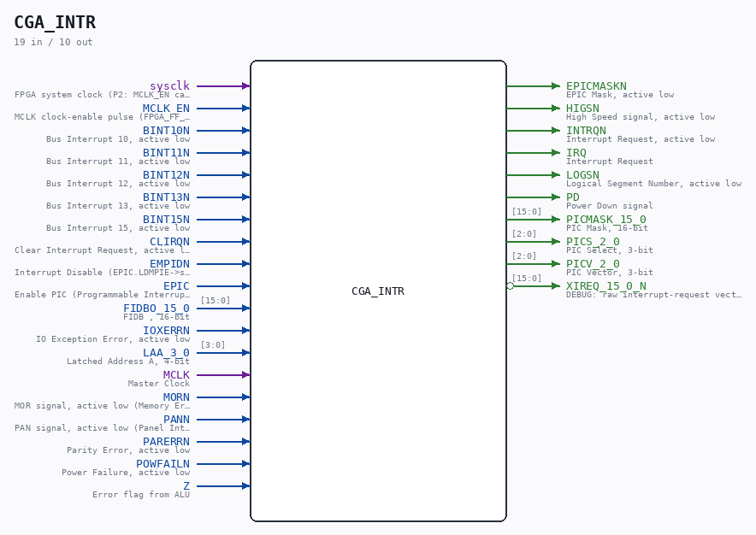Click the POWFAILN port name

(x=163, y=463)
